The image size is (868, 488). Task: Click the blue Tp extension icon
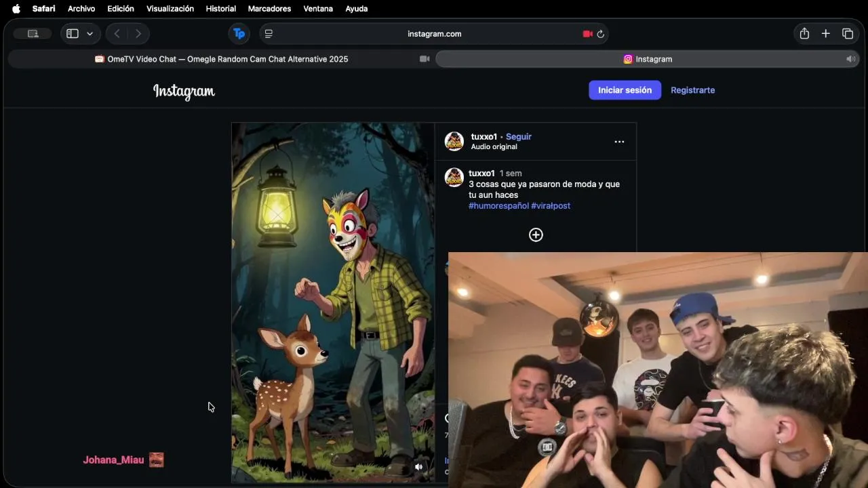tap(239, 34)
